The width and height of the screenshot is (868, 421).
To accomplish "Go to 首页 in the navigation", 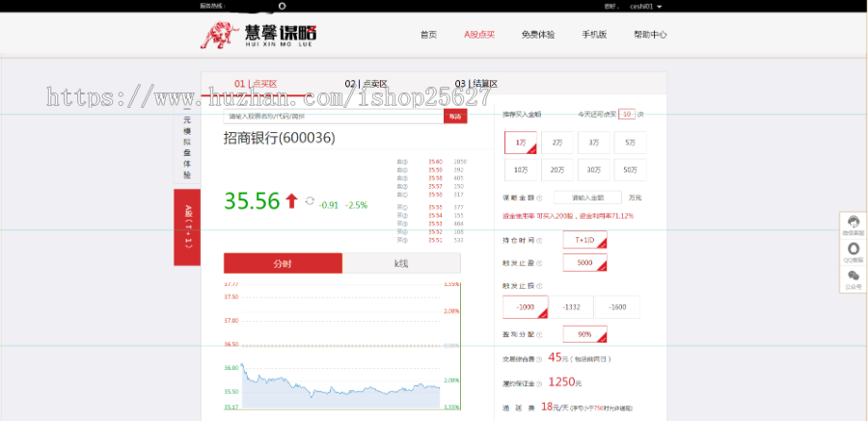I will click(428, 35).
